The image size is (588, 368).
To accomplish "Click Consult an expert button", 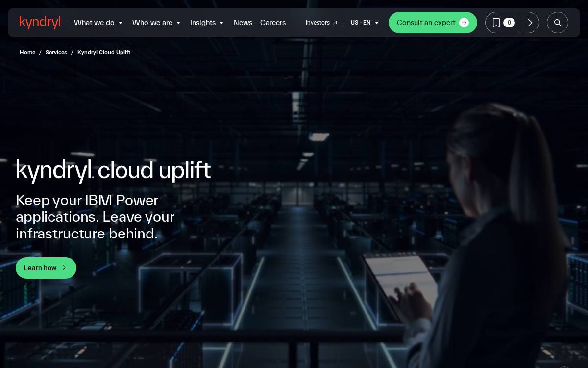I will click(x=433, y=23).
